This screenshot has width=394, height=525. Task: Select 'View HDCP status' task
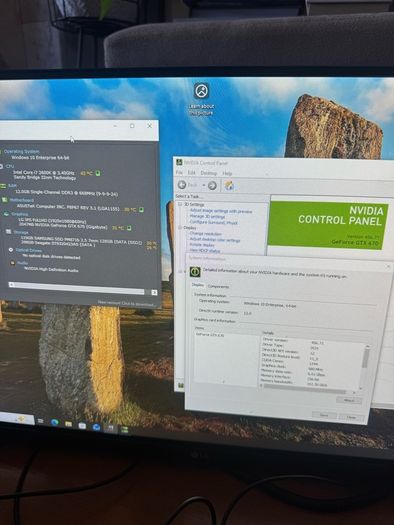pyautogui.click(x=205, y=251)
